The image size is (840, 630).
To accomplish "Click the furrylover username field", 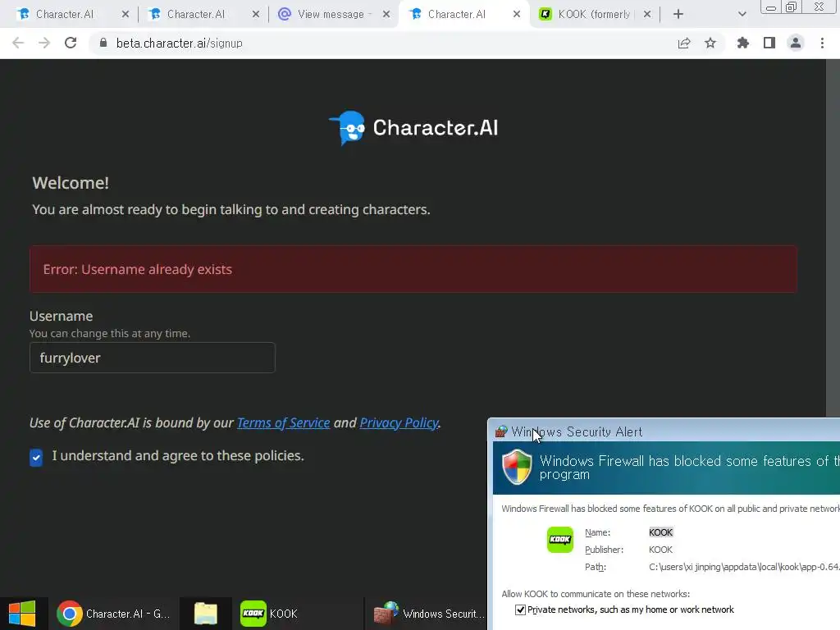I will click(153, 358).
